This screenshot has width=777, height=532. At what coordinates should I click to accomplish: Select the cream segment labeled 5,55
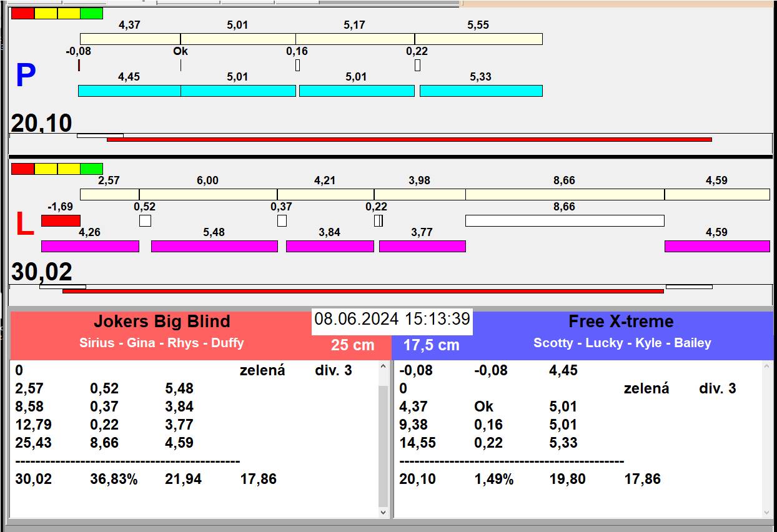478,39
